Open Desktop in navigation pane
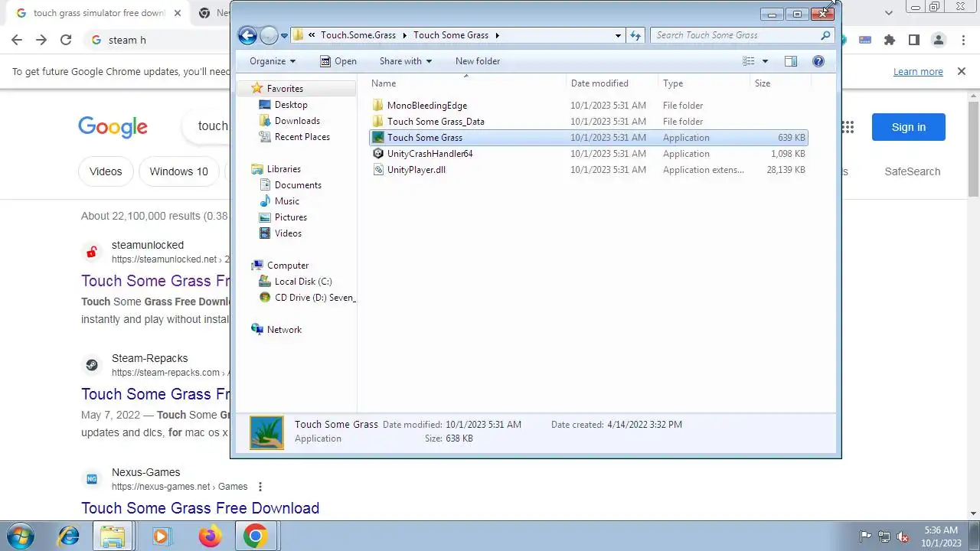 [x=291, y=105]
